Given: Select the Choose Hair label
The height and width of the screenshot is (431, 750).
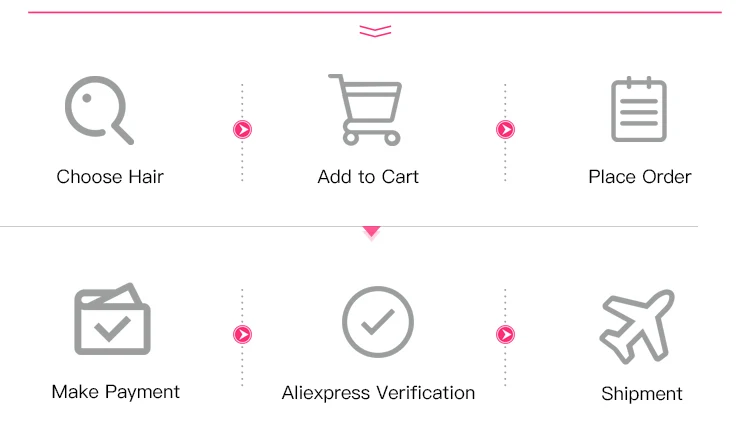Looking at the screenshot, I should coord(110,177).
